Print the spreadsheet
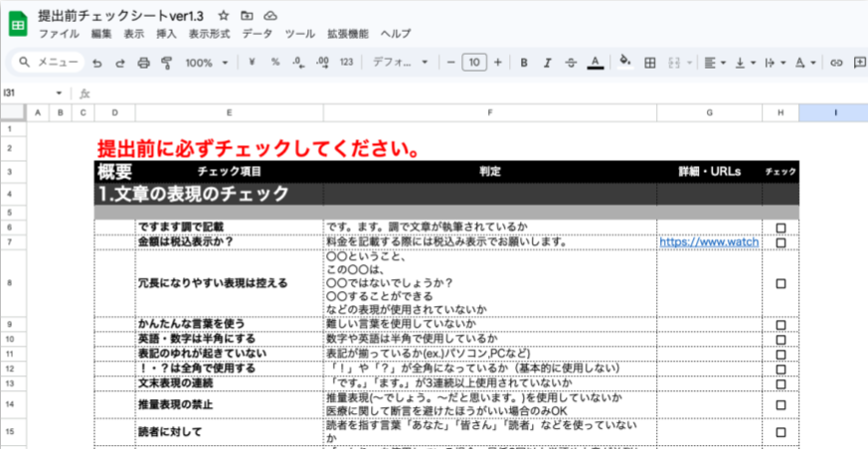Screen dimensions: 868x449 (143, 63)
